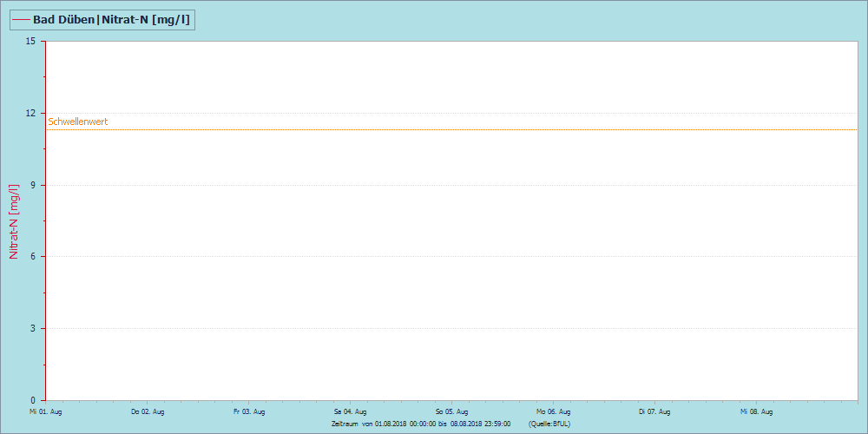Select the Mi 01. Aug date marker

click(x=46, y=411)
